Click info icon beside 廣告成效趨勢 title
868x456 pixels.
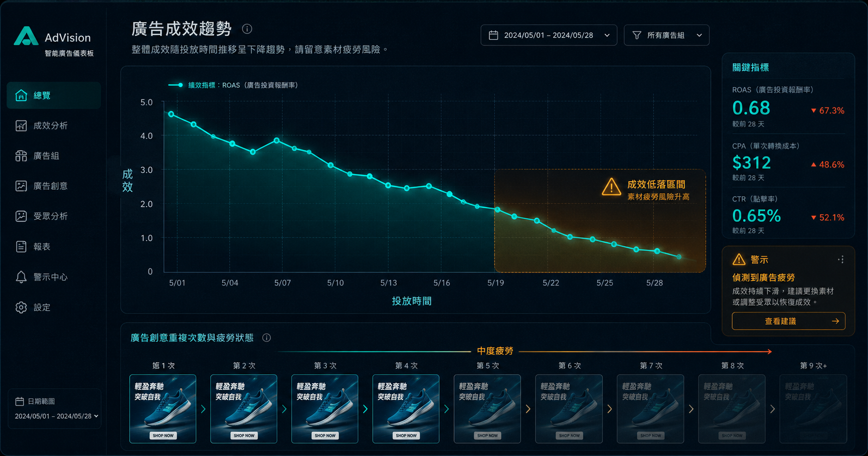tap(247, 29)
